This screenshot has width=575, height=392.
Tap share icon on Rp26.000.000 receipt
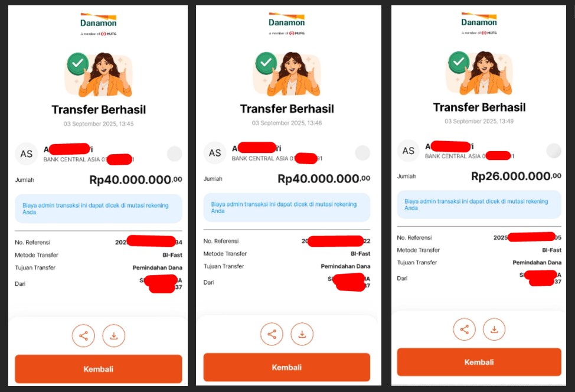coord(464,329)
